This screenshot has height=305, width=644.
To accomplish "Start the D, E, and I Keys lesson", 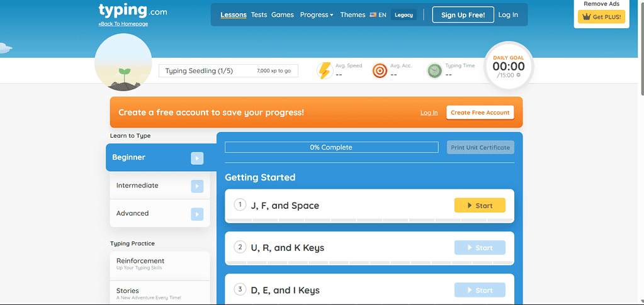I will coord(480,290).
